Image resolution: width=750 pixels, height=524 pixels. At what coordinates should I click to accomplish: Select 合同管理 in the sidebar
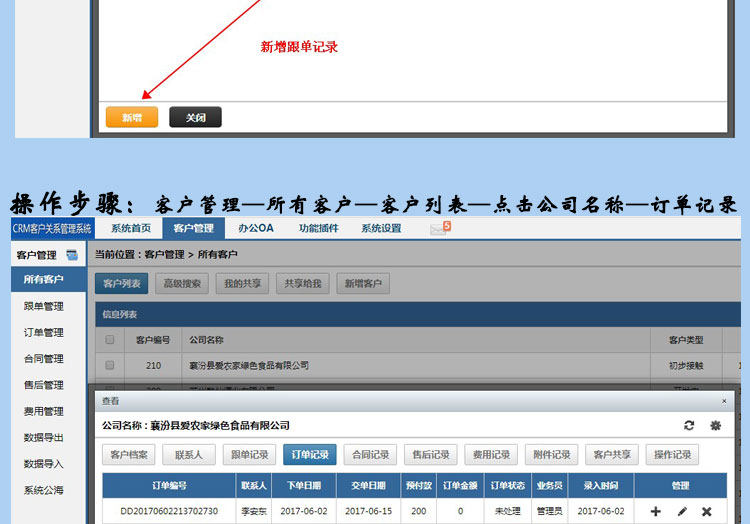coord(44,359)
